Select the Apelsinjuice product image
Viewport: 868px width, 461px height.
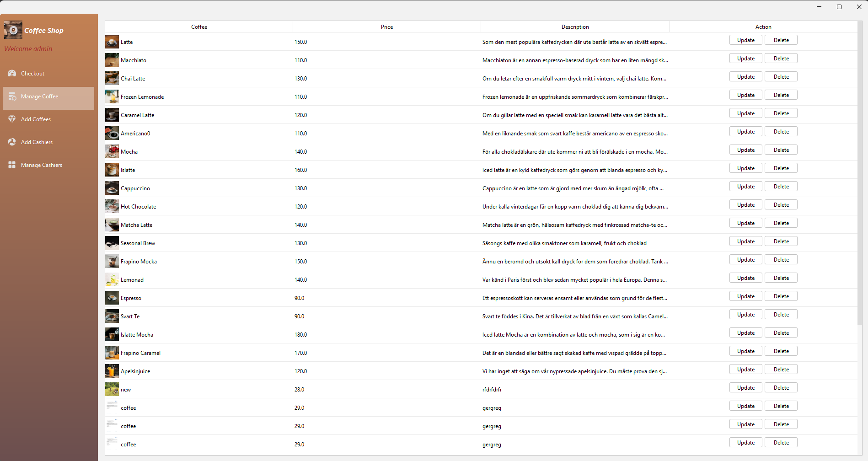112,371
